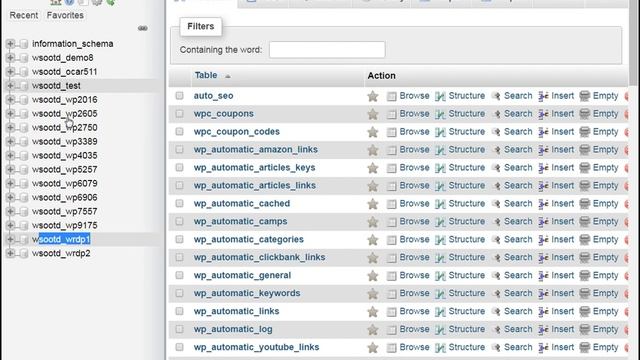
Task: Check the wp_automatic_camps checkbox
Action: point(179,221)
